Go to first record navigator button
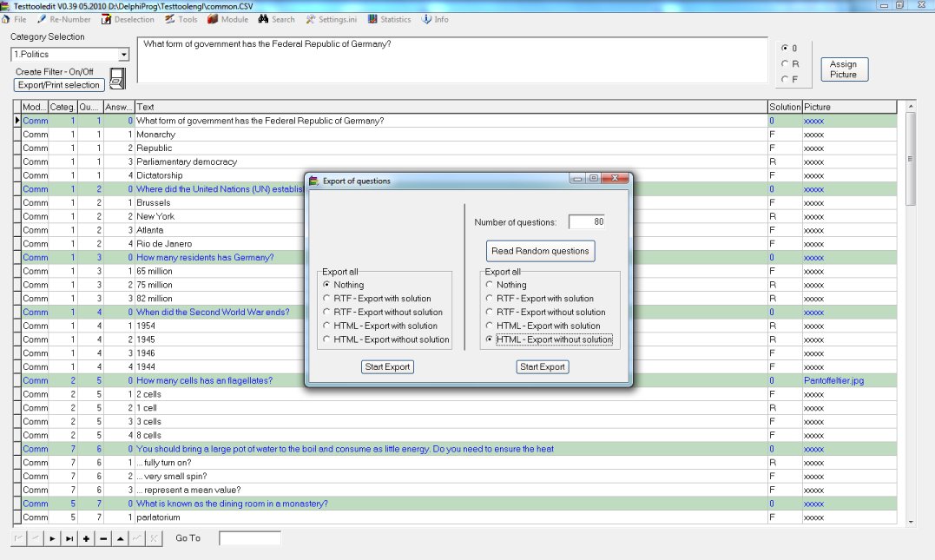Image resolution: width=935 pixels, height=560 pixels. tap(18, 538)
